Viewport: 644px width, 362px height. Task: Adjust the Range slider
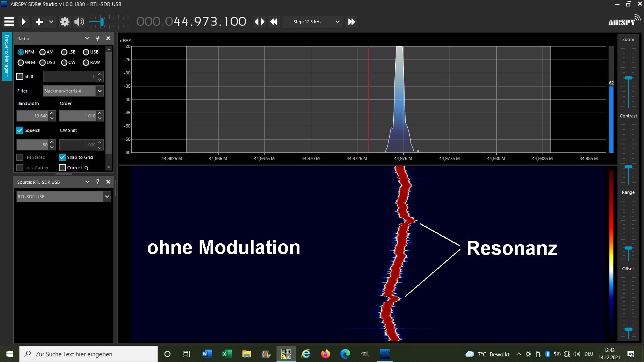(628, 249)
